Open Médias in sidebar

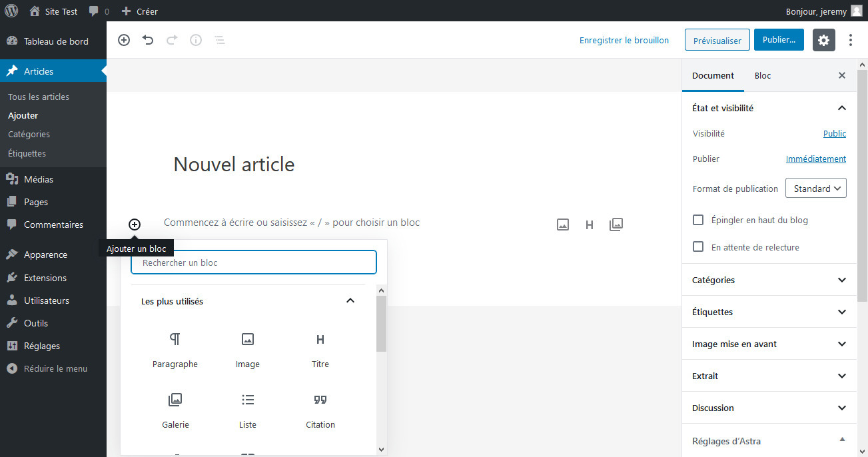pyautogui.click(x=53, y=179)
